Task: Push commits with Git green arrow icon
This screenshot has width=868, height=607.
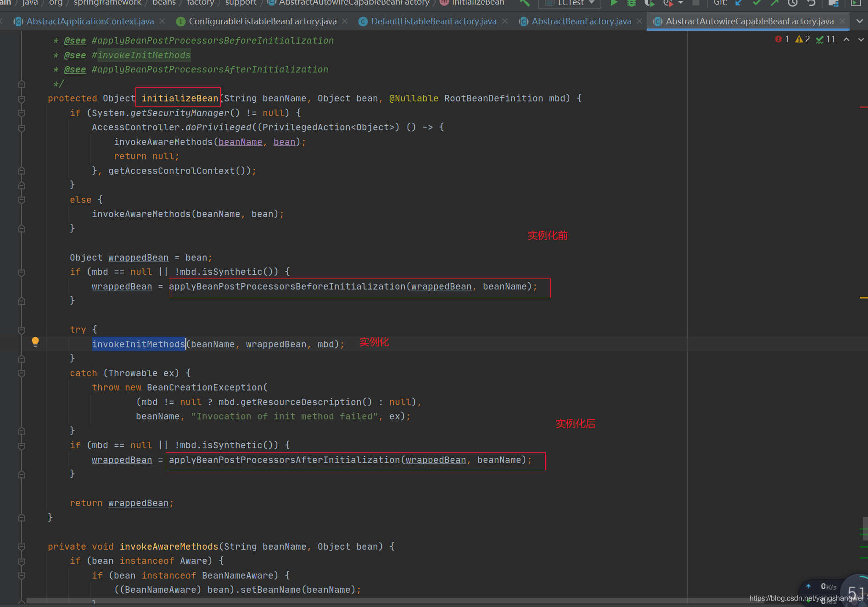Action: (x=775, y=3)
